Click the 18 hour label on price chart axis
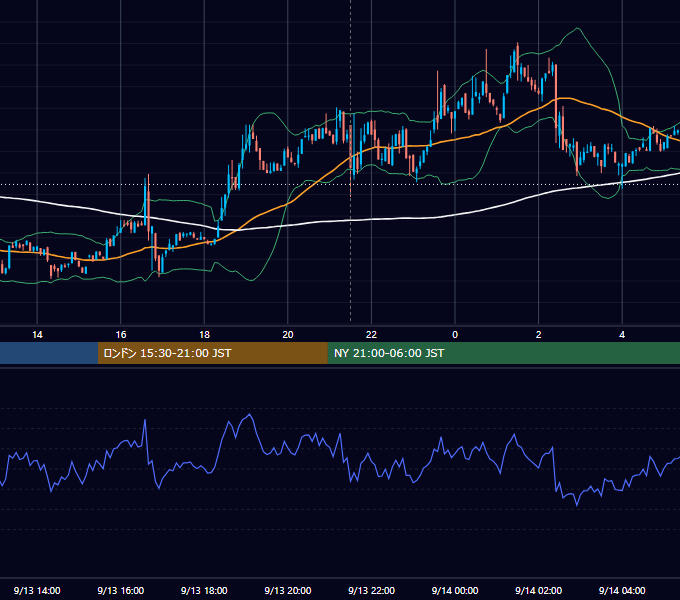Screen dimensions: 680x600 [x=204, y=335]
